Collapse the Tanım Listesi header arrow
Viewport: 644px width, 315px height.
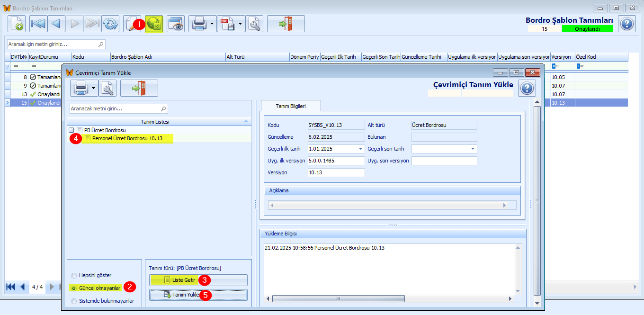click(246, 122)
